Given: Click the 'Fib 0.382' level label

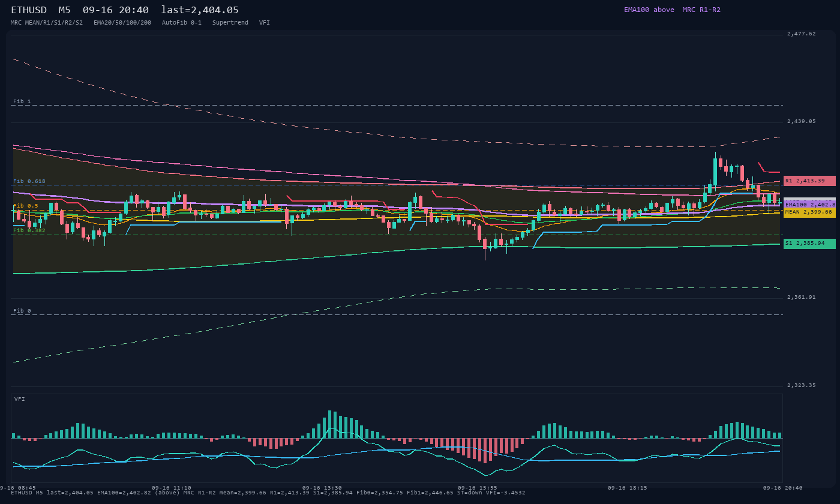Looking at the screenshot, I should coord(29,230).
